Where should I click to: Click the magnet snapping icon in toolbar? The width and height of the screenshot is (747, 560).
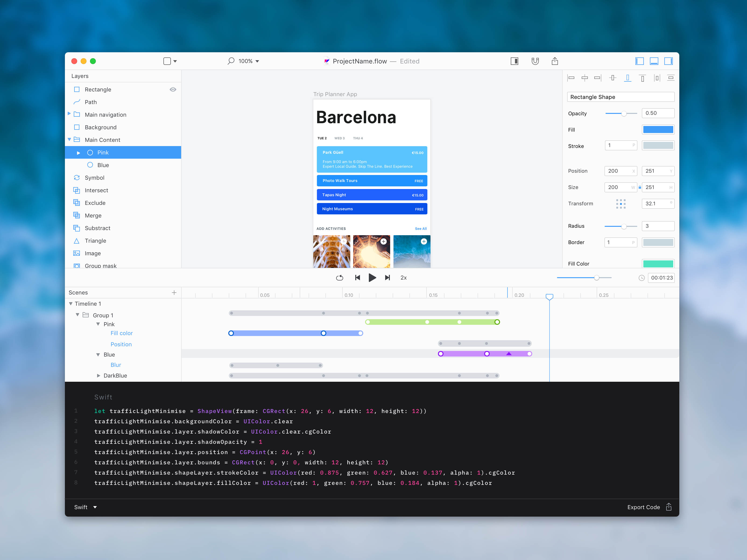pyautogui.click(x=535, y=61)
